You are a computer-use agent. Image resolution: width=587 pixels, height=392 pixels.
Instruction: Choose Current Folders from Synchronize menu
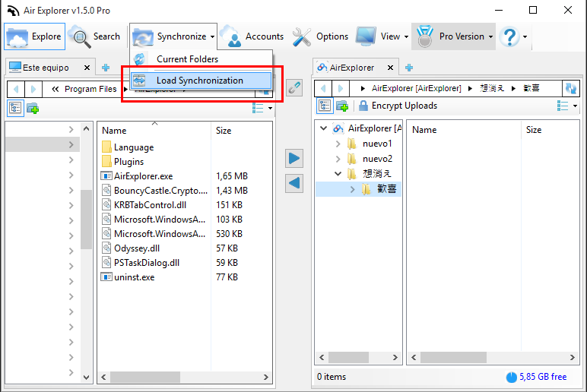[x=201, y=59]
